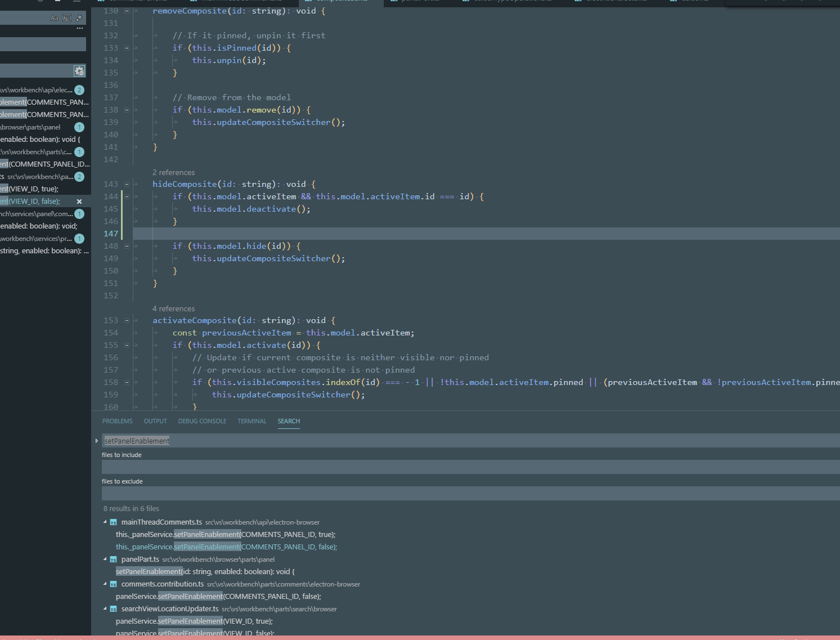840x640 pixels.
Task: Click TS file icon next to comments.contribution.ts
Action: point(113,584)
